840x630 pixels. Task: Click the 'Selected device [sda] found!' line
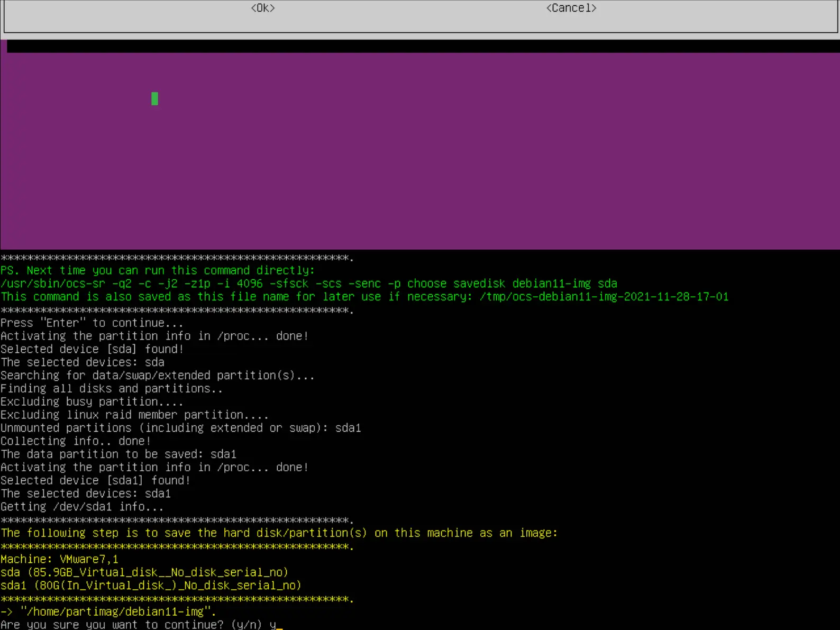click(x=92, y=349)
